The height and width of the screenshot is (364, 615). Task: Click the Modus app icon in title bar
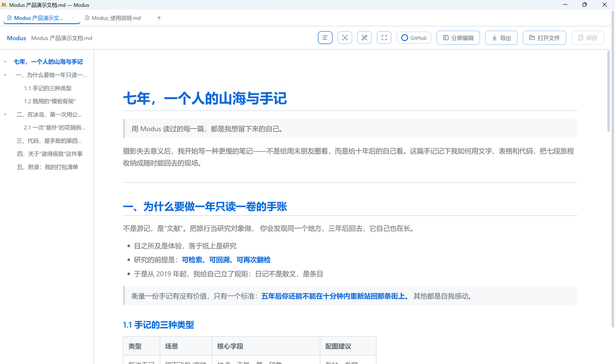click(x=4, y=5)
